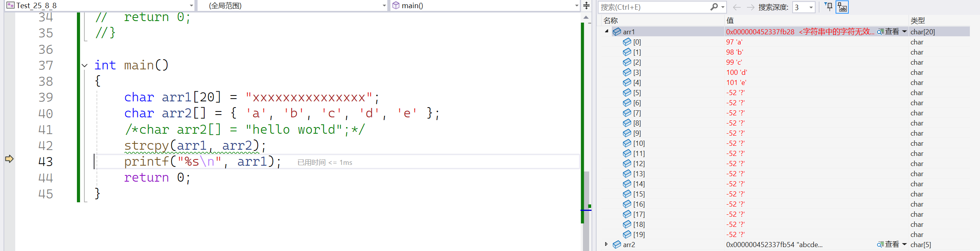Viewport: 980px width, 251px height.
Task: Select the [2] array element row
Action: coord(786,62)
